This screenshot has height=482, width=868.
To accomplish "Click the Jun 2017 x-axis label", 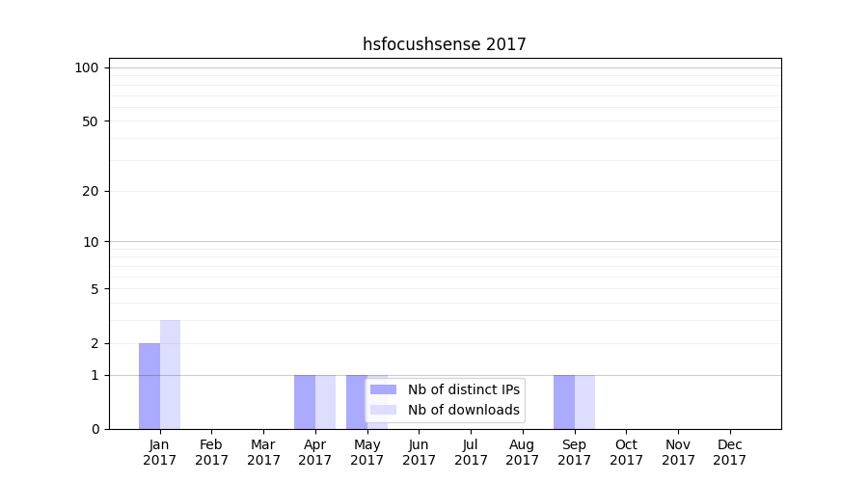I will (419, 452).
